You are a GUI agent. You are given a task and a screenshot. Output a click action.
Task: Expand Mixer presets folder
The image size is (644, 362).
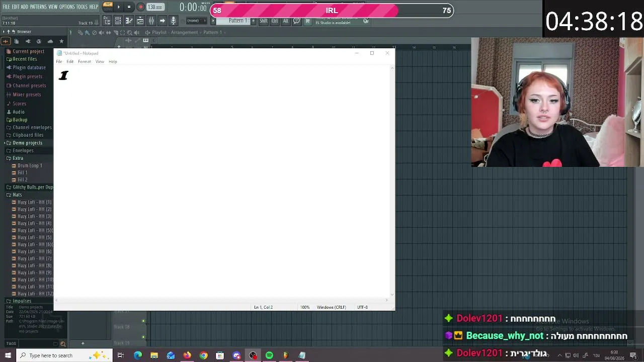click(x=24, y=95)
